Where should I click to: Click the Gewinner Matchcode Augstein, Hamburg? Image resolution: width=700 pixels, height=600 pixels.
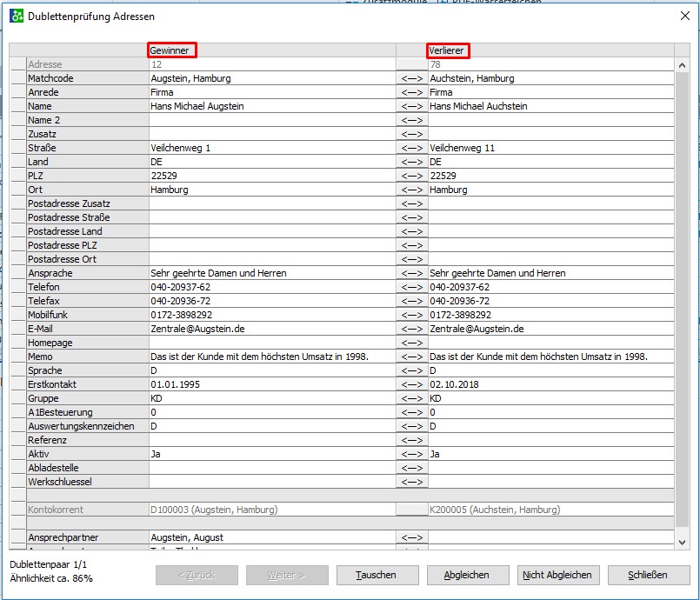click(x=272, y=78)
